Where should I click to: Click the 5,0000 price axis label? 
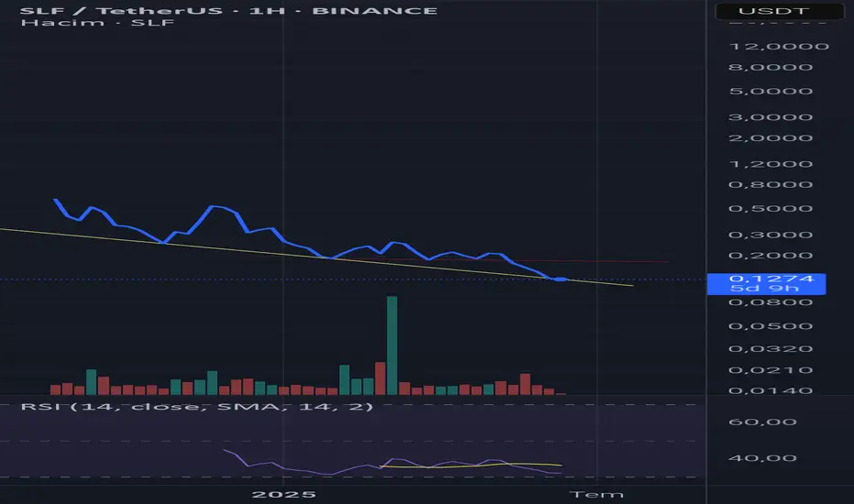coord(771,91)
